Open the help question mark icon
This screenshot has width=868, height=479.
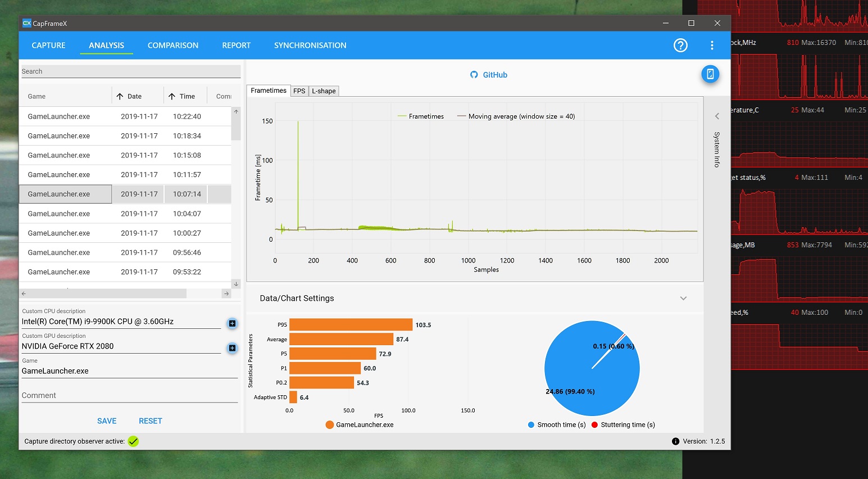[680, 46]
